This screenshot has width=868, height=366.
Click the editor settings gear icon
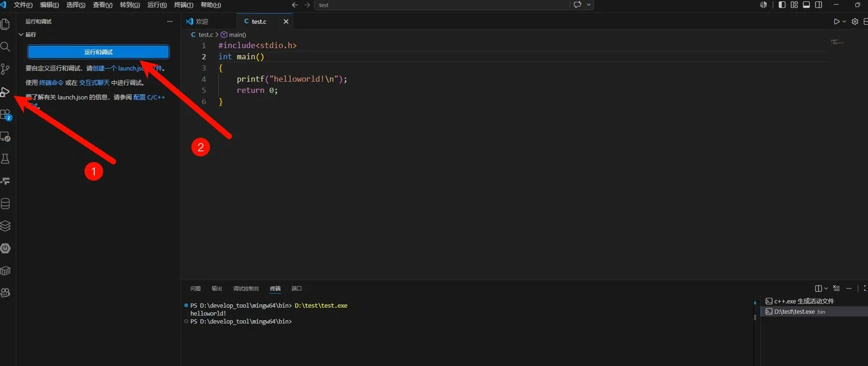(855, 21)
